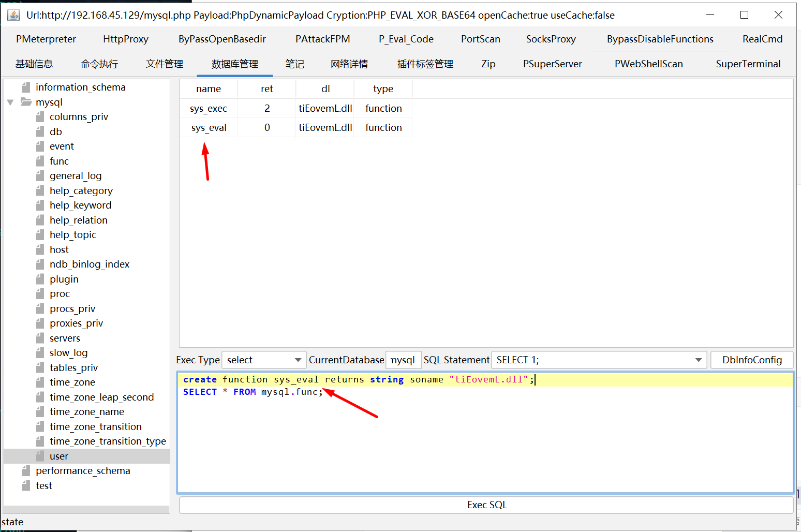The height and width of the screenshot is (532, 801).
Task: Select the sys_exec row name cell
Action: click(209, 108)
